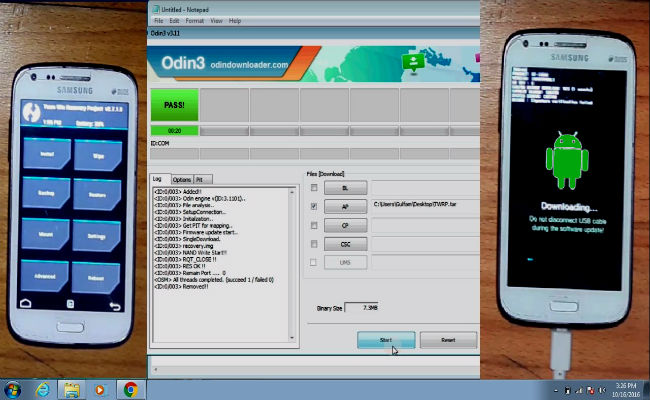The image size is (650, 400).
Task: Enable the CP file checkbox
Action: [x=316, y=225]
